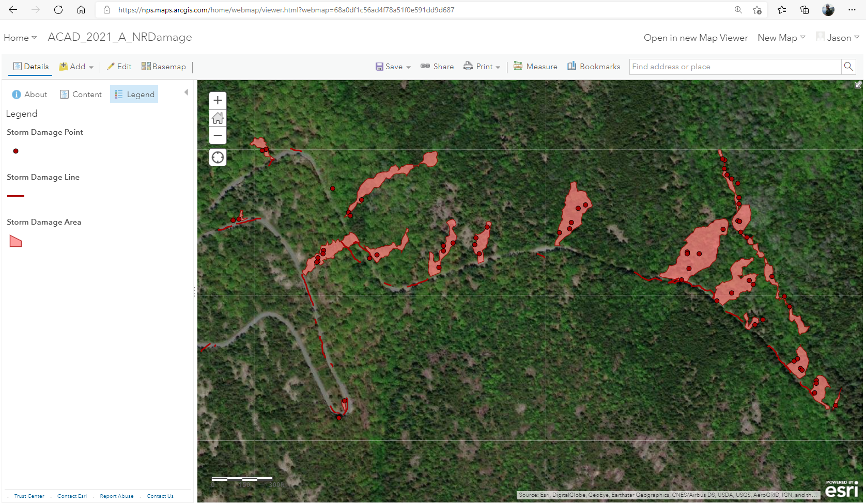Return map to default home extent

218,118
